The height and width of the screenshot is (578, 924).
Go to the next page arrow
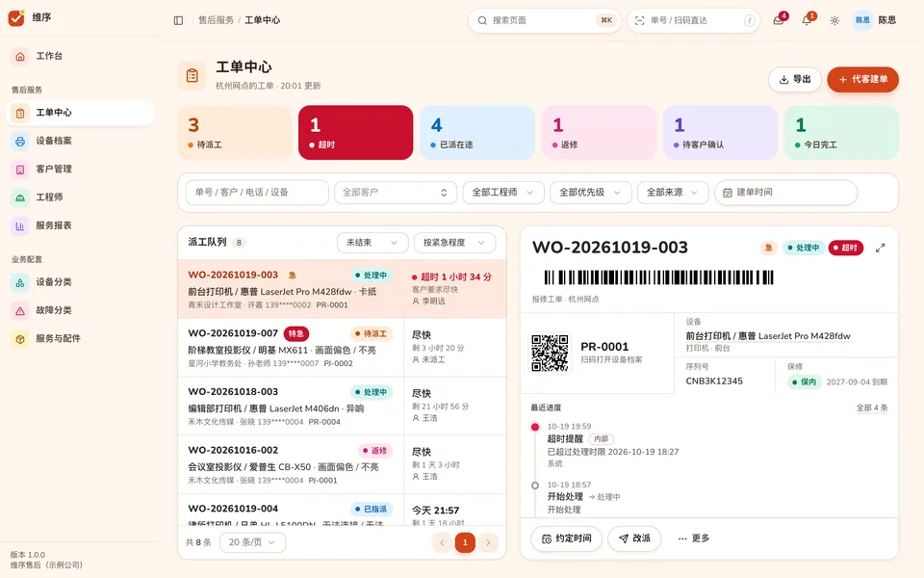(488, 542)
